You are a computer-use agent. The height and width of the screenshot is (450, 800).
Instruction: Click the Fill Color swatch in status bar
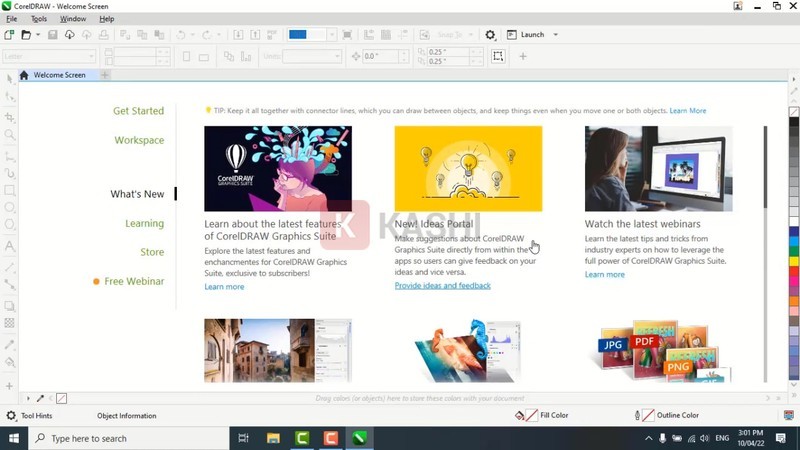(x=531, y=415)
